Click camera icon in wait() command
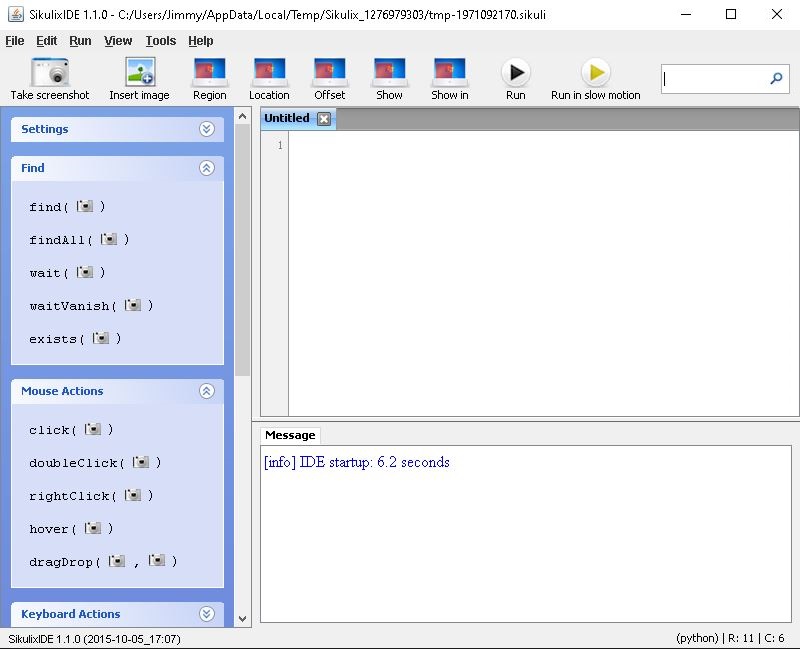 (85, 272)
